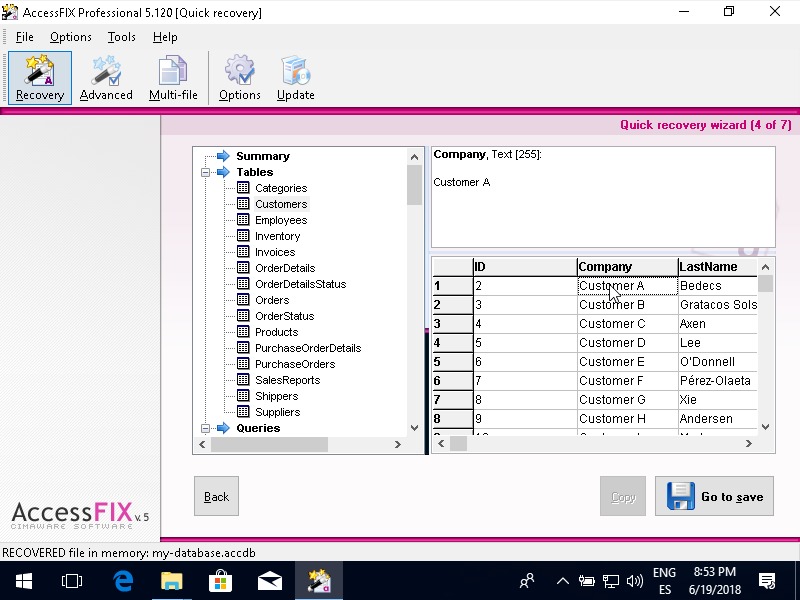Image resolution: width=800 pixels, height=600 pixels.
Task: Select the Summary tree item
Action: pos(262,156)
